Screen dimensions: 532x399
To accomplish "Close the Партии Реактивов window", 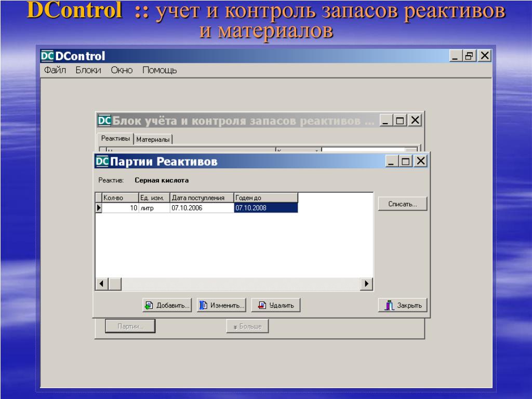I will click(x=421, y=161).
